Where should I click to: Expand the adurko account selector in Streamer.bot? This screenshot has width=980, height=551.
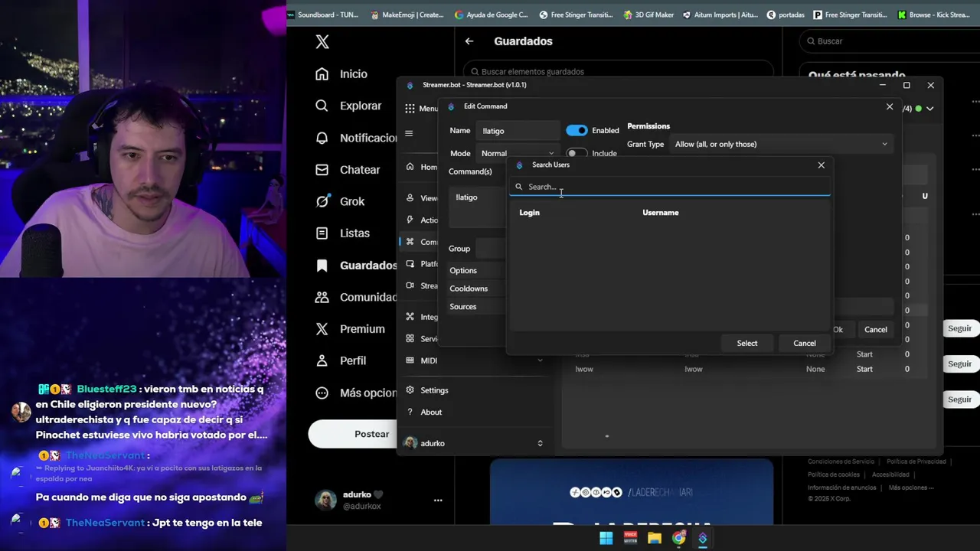tap(540, 443)
